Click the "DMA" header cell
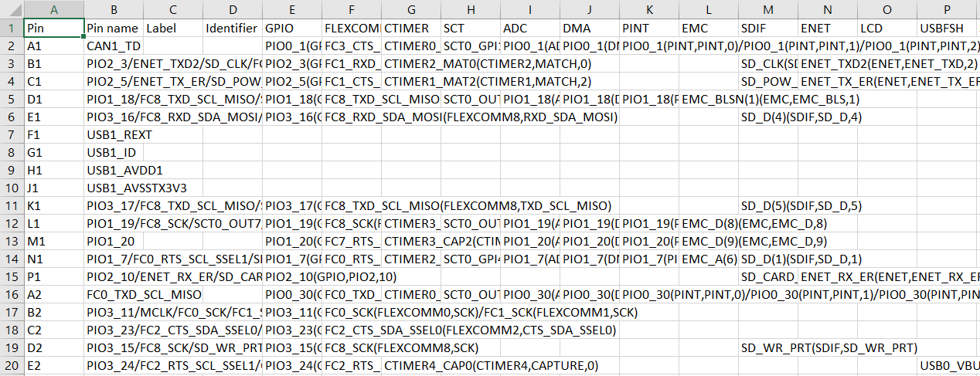Viewport: 980px width, 376px height. [x=589, y=28]
